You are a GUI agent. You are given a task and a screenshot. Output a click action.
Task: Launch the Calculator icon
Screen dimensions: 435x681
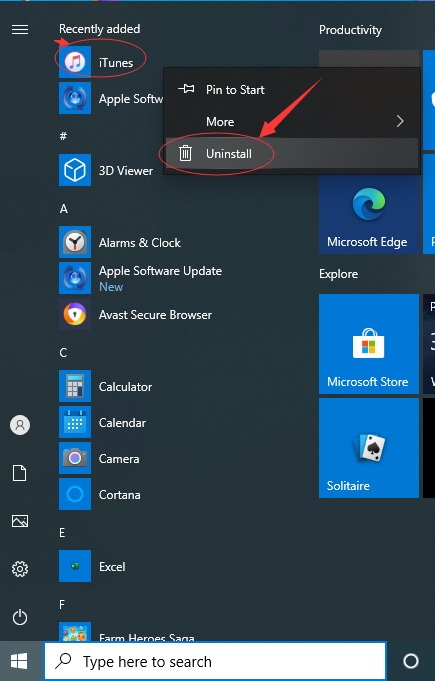[75, 386]
